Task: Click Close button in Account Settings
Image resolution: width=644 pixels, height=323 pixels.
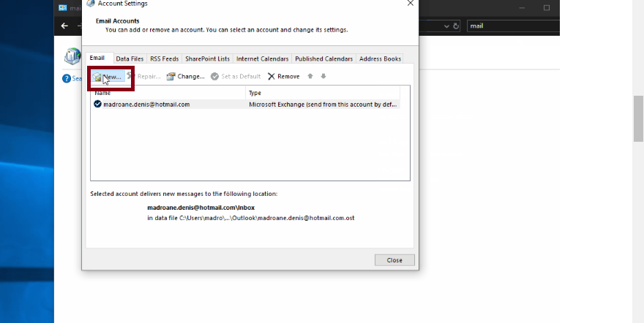Action: [x=394, y=260]
